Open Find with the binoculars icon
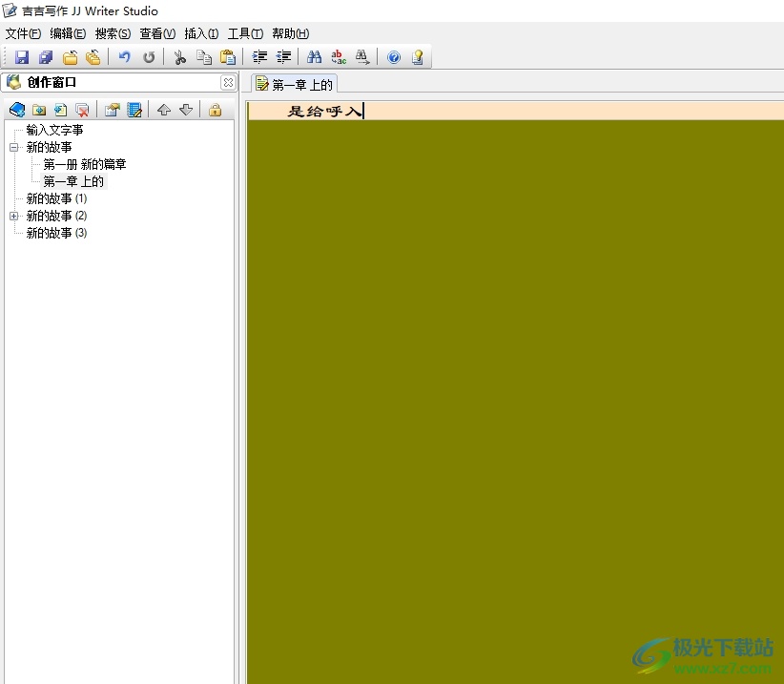The width and height of the screenshot is (784, 684). click(x=314, y=57)
